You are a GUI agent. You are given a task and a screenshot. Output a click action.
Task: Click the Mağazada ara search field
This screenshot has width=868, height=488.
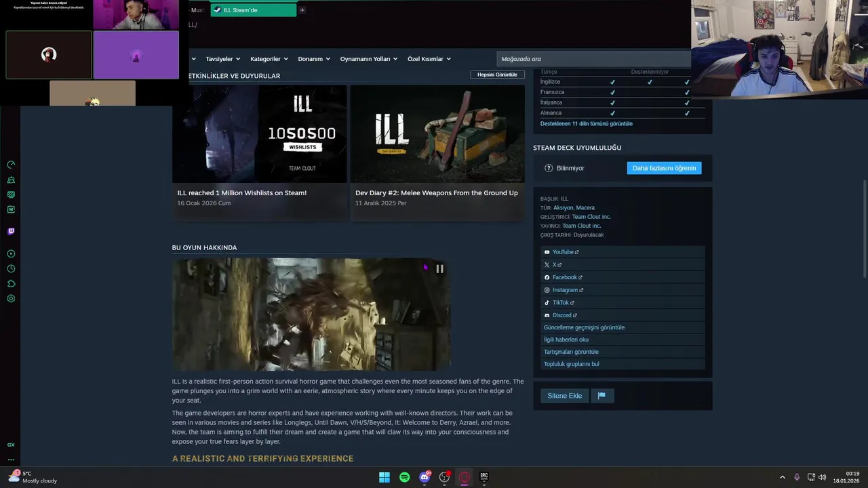pyautogui.click(x=593, y=59)
